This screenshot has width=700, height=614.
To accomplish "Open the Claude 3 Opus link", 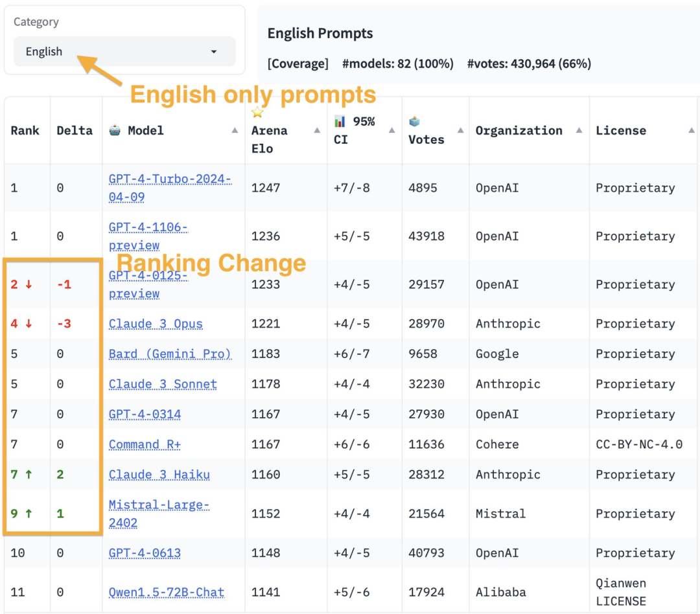I will pyautogui.click(x=156, y=324).
